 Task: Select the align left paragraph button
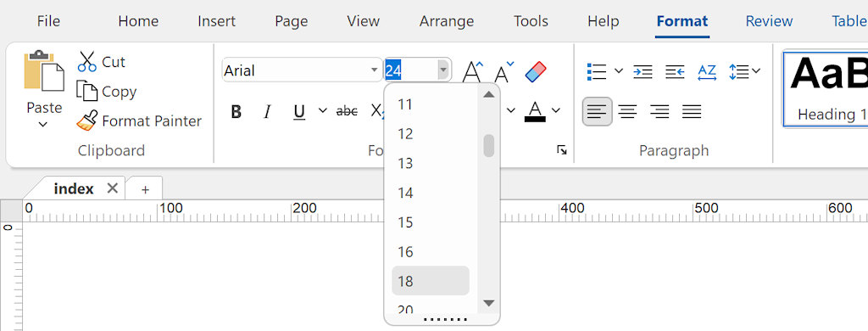tap(597, 111)
